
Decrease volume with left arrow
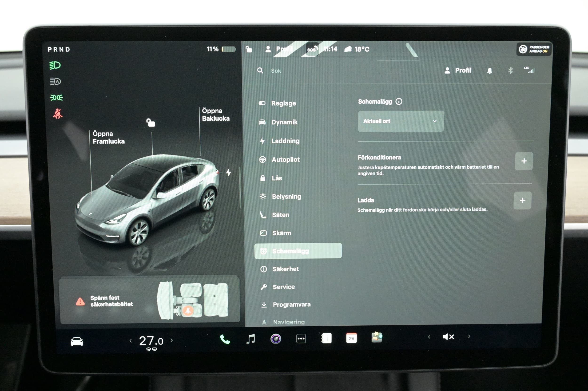429,337
